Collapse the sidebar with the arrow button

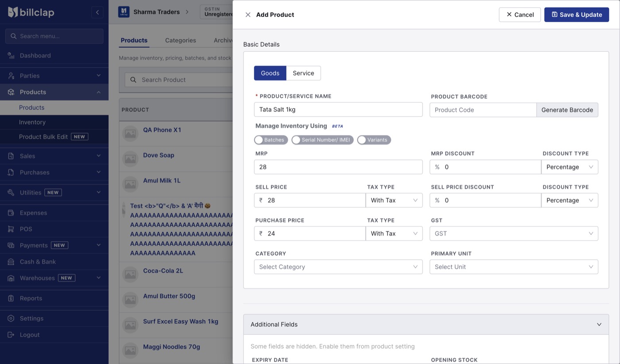point(97,12)
